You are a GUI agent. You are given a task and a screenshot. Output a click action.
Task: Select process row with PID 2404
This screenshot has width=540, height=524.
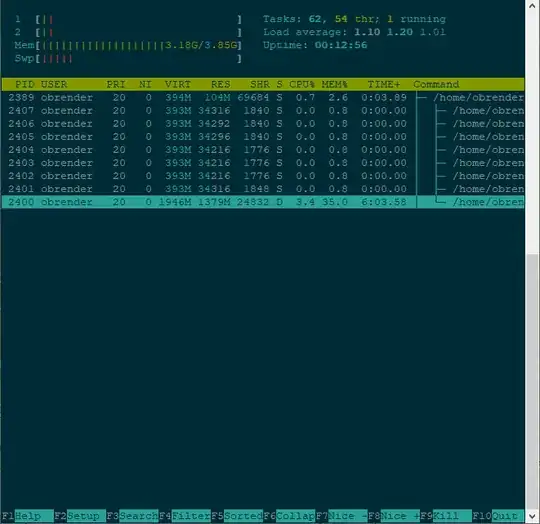263,150
